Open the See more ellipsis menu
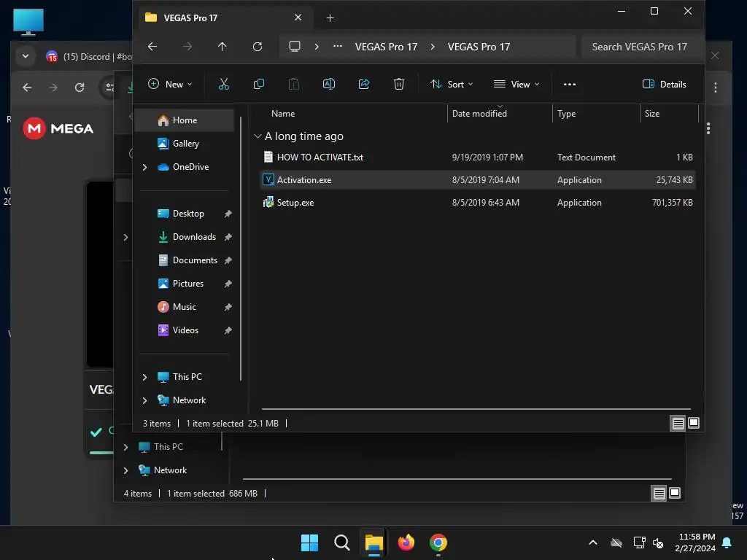Viewport: 747px width, 560px height. click(569, 85)
